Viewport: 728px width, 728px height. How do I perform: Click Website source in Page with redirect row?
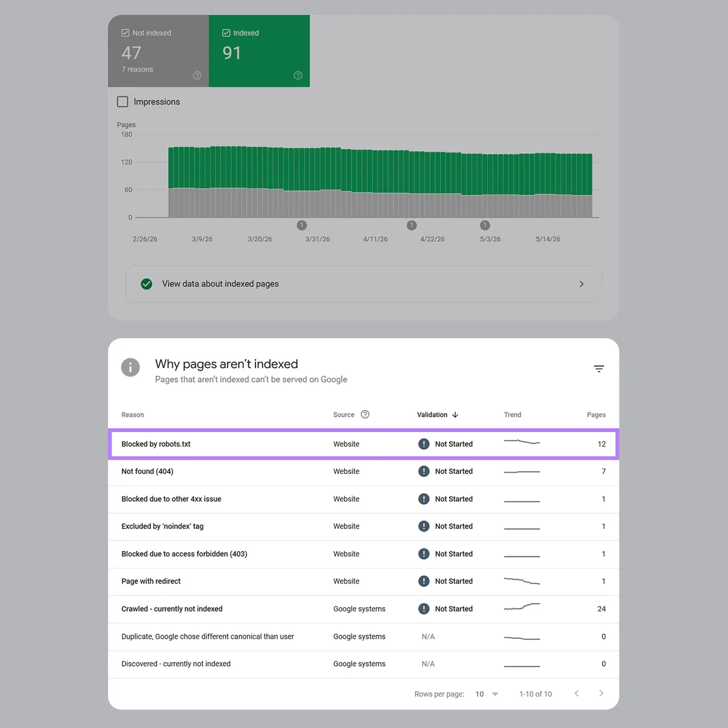click(x=346, y=581)
